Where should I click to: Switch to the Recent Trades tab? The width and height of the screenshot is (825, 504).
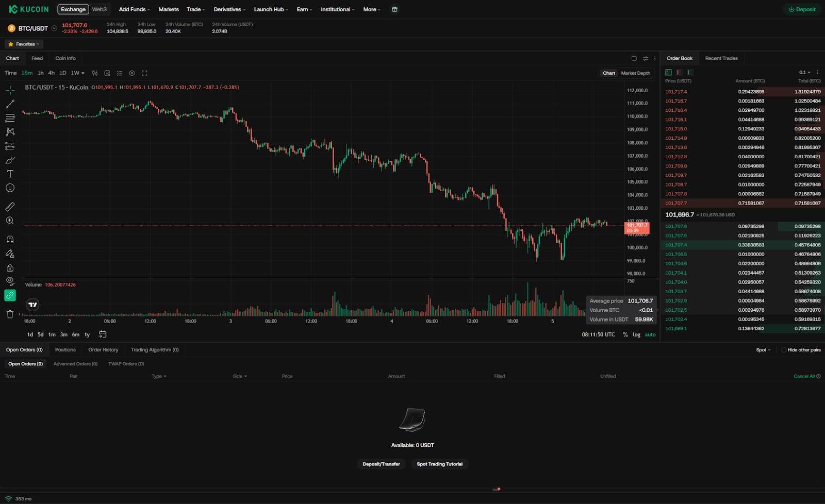tap(721, 58)
